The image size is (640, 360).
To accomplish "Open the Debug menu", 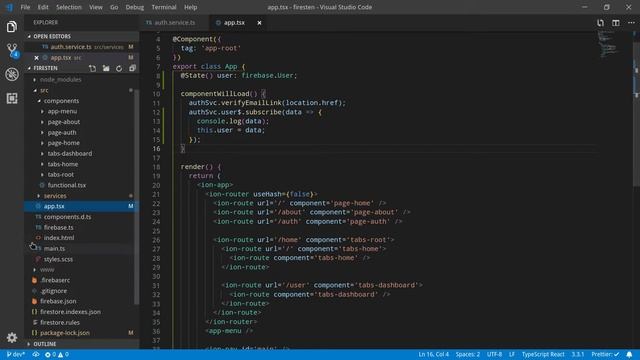I will pyautogui.click(x=135, y=7).
